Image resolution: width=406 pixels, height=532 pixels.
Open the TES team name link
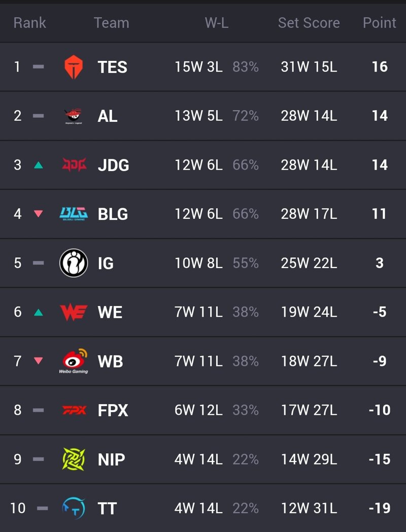point(112,67)
